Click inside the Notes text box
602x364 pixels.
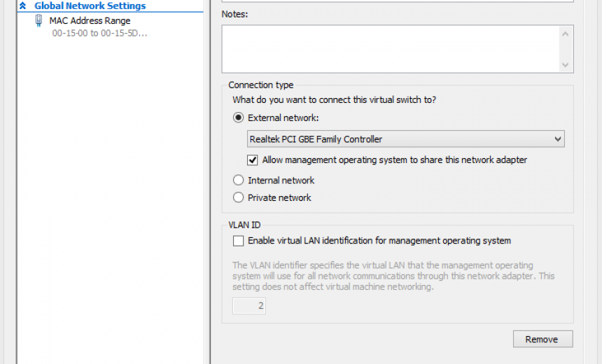click(x=389, y=48)
